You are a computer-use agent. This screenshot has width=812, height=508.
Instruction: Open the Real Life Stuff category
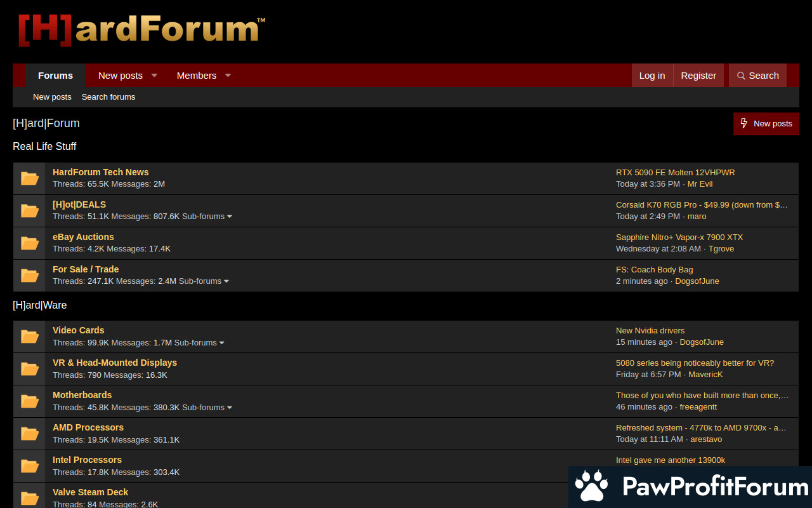[x=44, y=146]
